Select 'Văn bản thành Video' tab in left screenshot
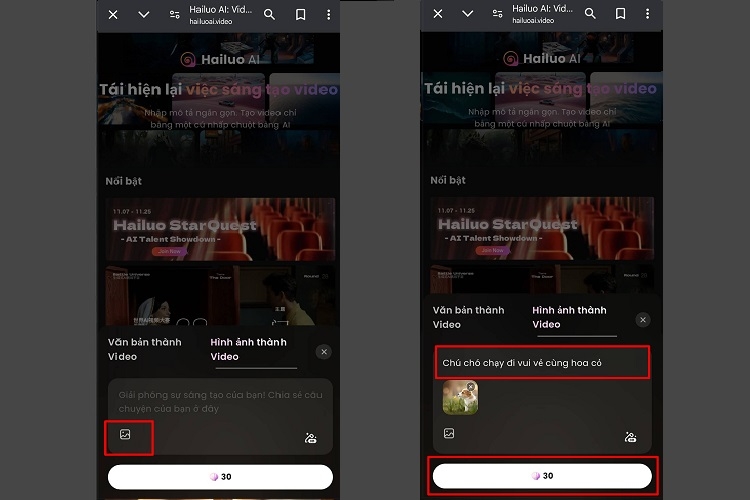The width and height of the screenshot is (750, 500). point(144,349)
